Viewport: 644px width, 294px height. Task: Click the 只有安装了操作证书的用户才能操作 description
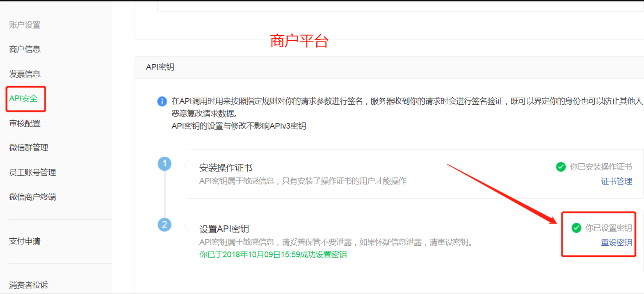pos(344,181)
